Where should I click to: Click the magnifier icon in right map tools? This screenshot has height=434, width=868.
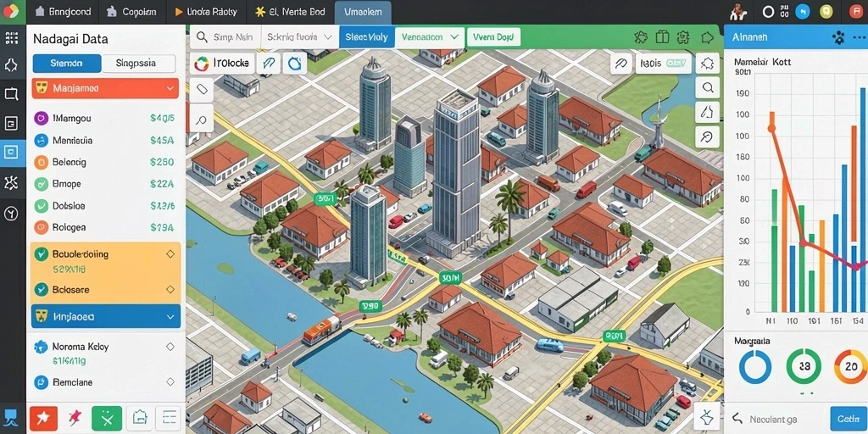click(x=707, y=87)
